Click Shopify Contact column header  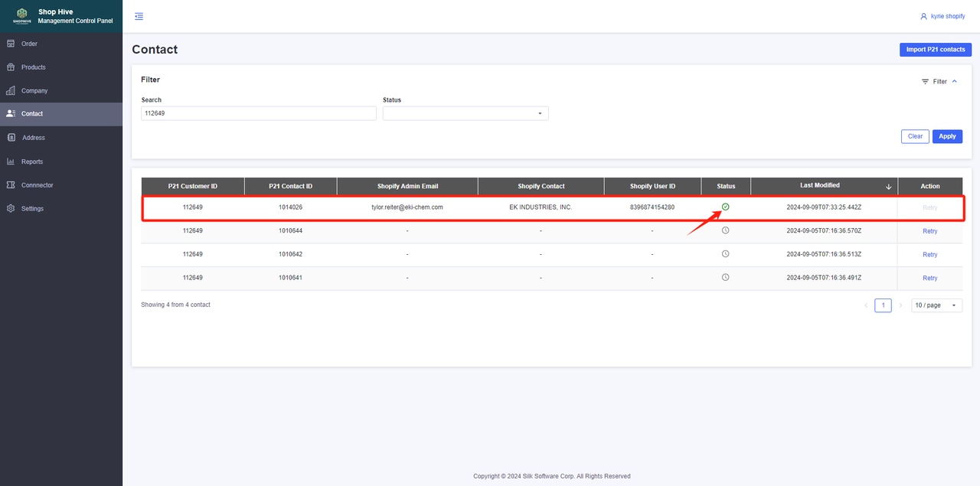point(541,186)
